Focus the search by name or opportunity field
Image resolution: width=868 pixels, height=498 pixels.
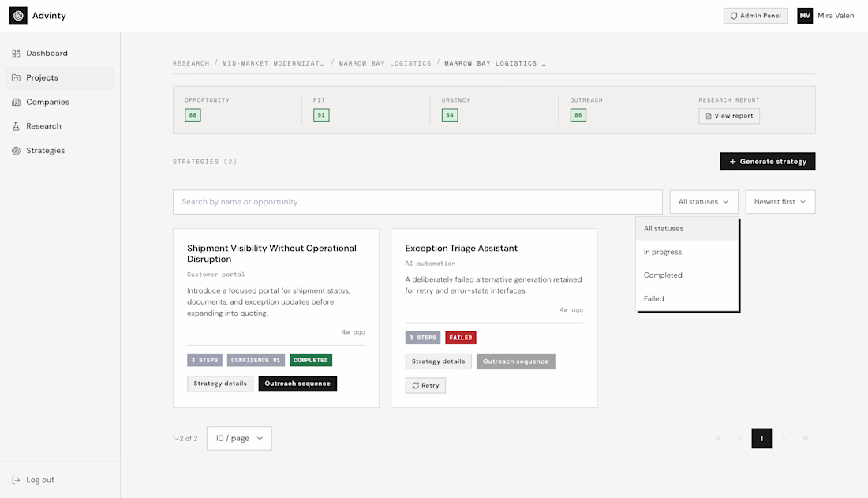(x=417, y=201)
